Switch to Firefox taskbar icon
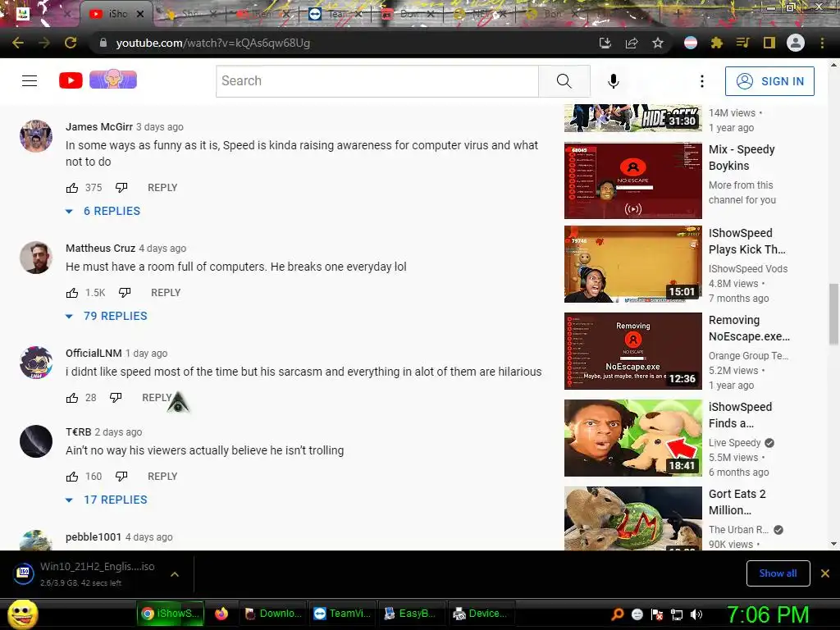 [221, 614]
